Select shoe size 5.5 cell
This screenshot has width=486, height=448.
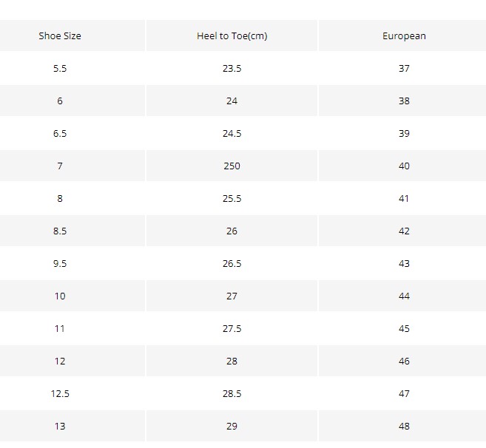tap(60, 69)
